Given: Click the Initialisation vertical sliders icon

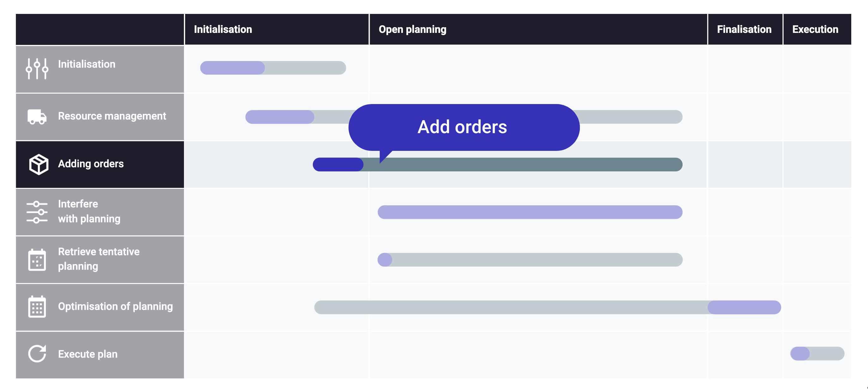Looking at the screenshot, I should [x=37, y=69].
